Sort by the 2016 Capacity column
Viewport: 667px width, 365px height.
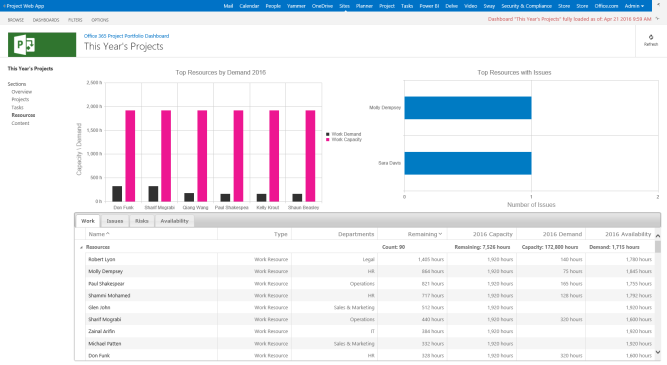(493, 234)
